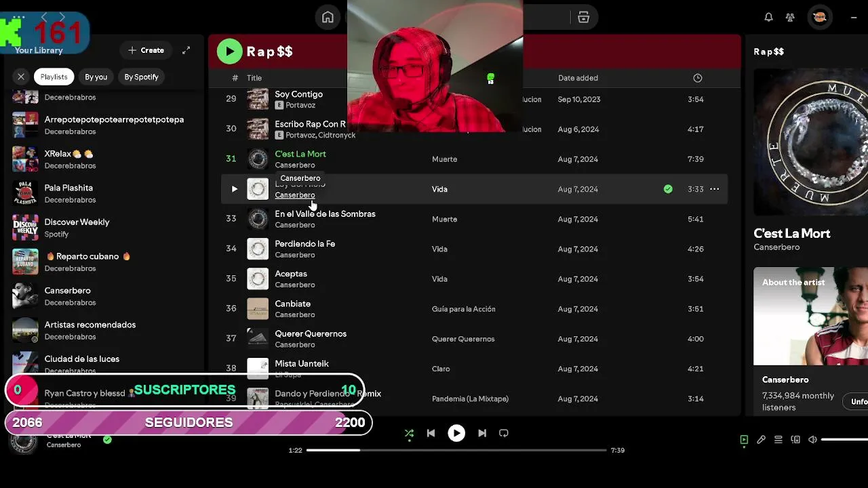
Task: Click the Muerte album art in the right panel
Action: coord(811,142)
